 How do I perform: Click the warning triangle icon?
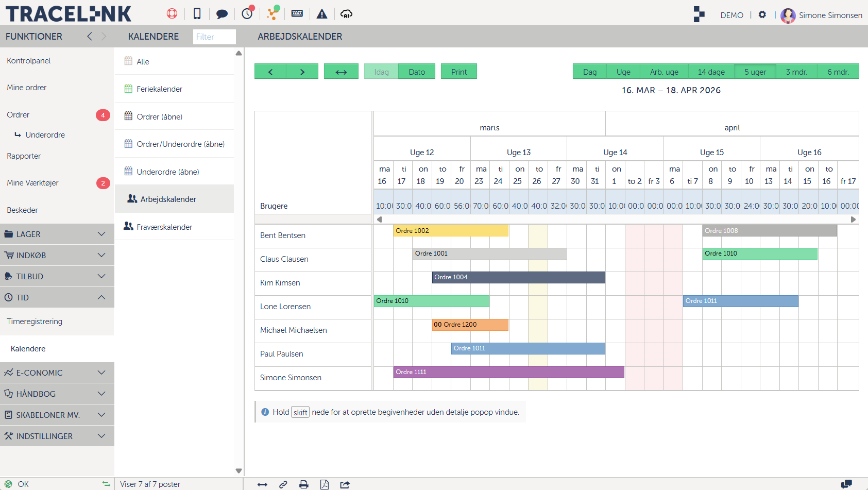[322, 14]
